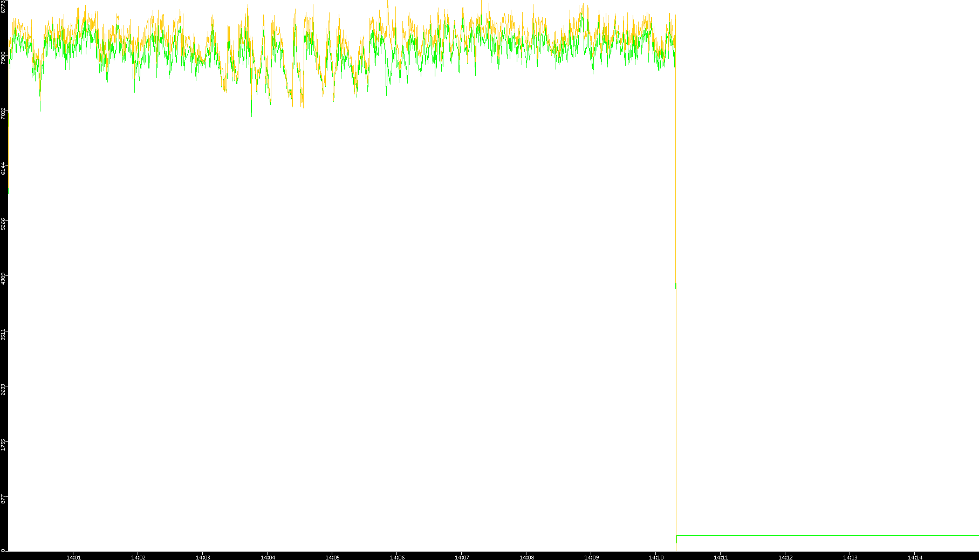Click the 14:04 time axis label
The width and height of the screenshot is (979, 560).
[268, 557]
